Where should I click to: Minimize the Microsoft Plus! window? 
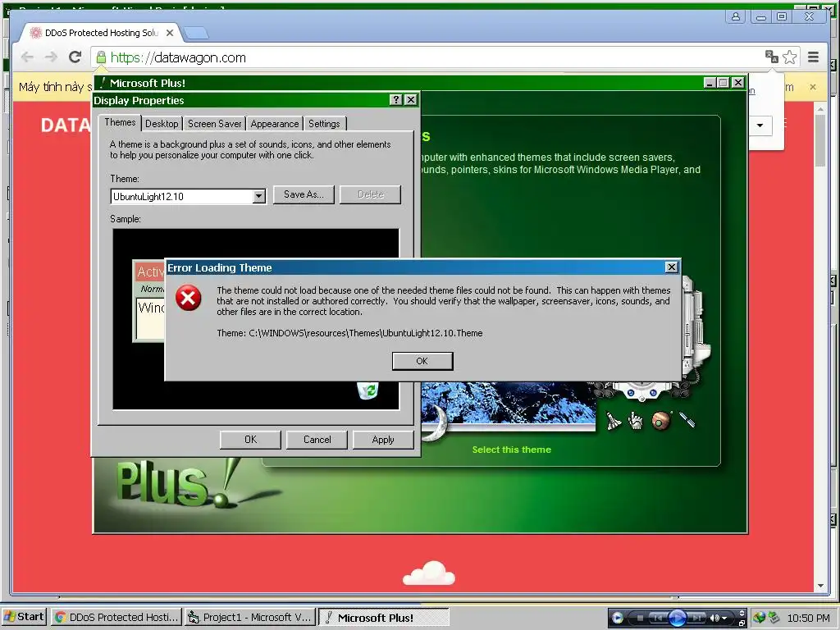[x=710, y=83]
